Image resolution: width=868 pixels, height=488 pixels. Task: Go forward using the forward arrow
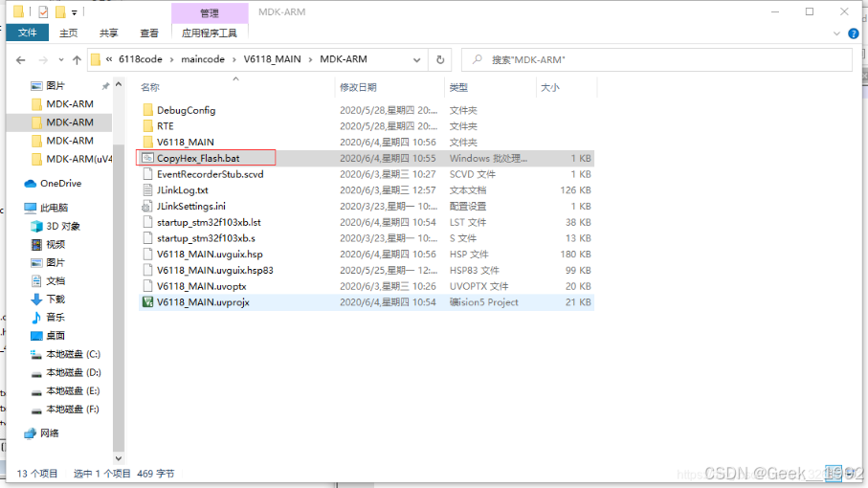(43, 59)
